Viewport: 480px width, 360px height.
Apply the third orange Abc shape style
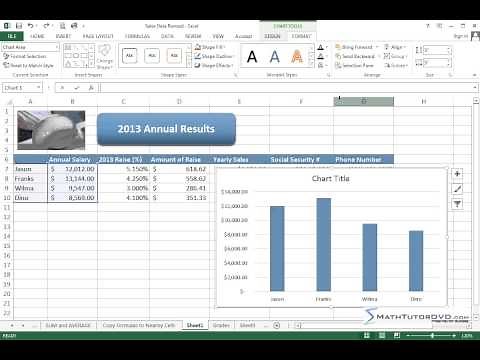click(174, 56)
